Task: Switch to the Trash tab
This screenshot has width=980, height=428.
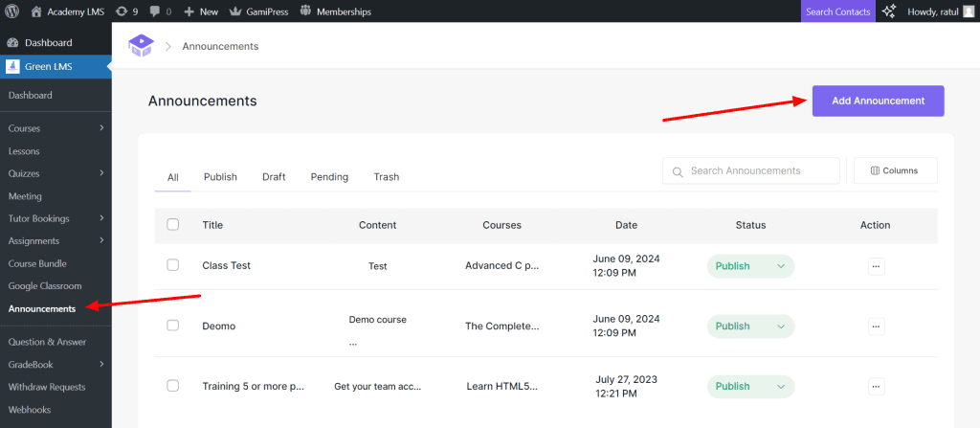Action: point(386,177)
